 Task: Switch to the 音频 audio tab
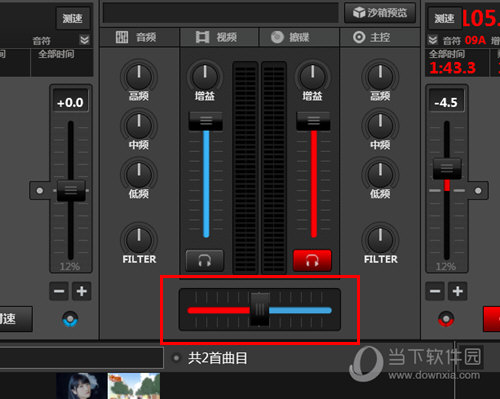(x=139, y=37)
